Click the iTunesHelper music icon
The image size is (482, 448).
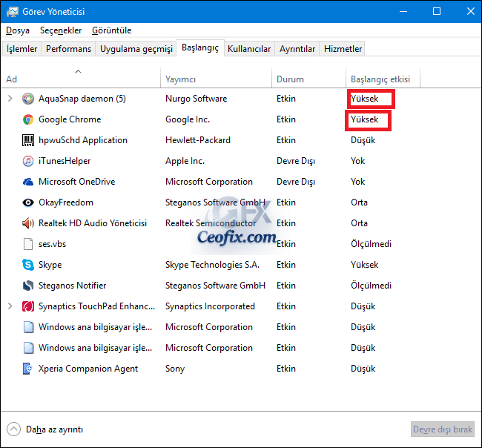(28, 161)
